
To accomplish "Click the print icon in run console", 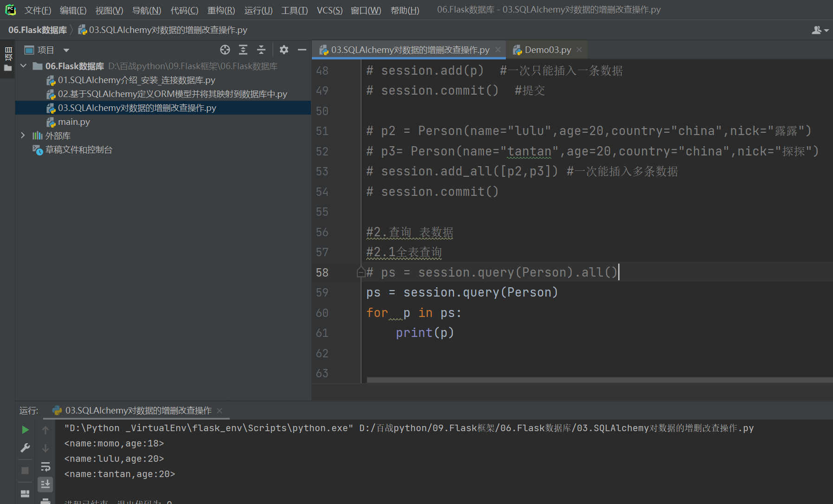I will coord(45,501).
